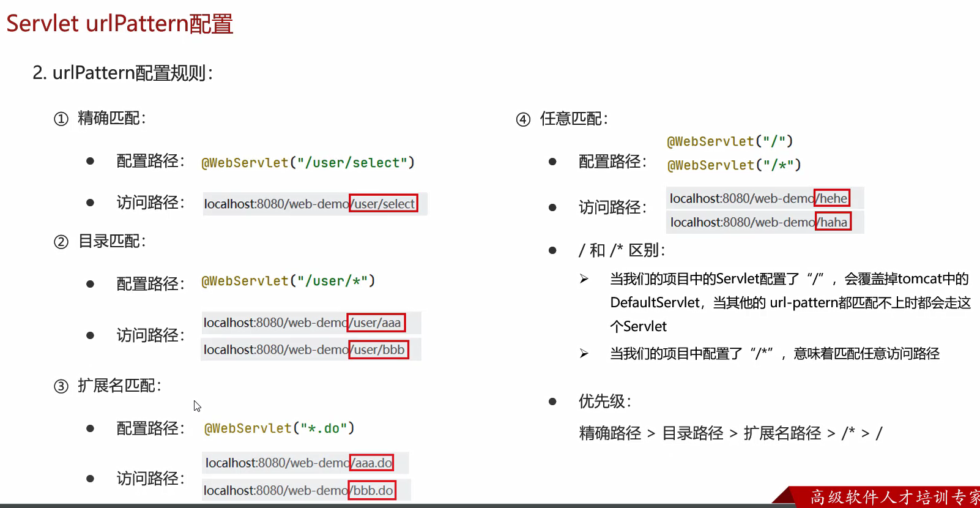Click the priority order line starting "精确路径"
Screen dimensions: 980x508
[x=731, y=433]
